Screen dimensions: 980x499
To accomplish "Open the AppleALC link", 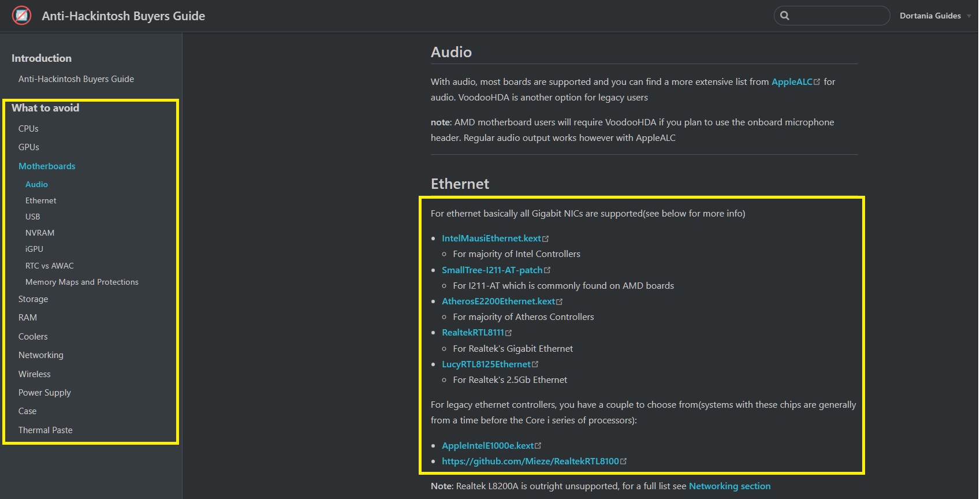I will (x=792, y=82).
